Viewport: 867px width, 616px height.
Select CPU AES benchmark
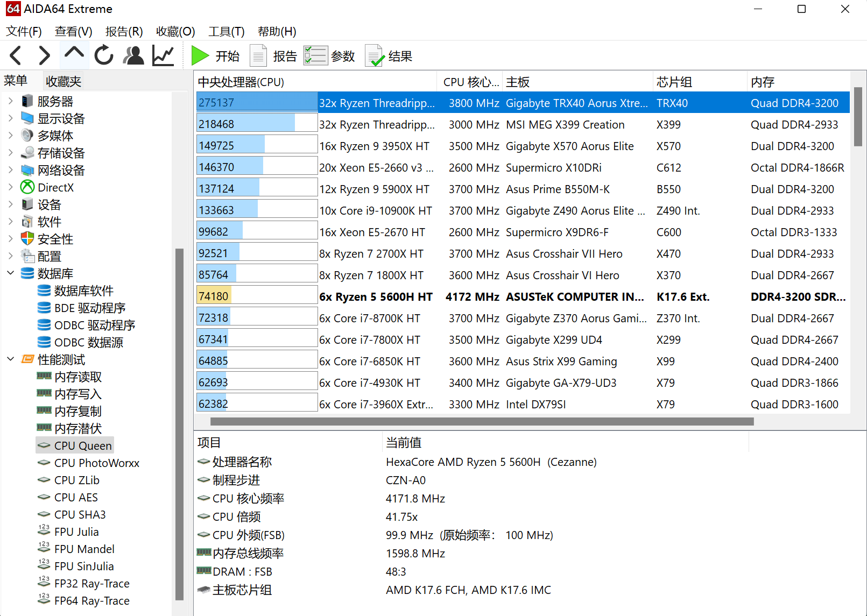click(76, 497)
